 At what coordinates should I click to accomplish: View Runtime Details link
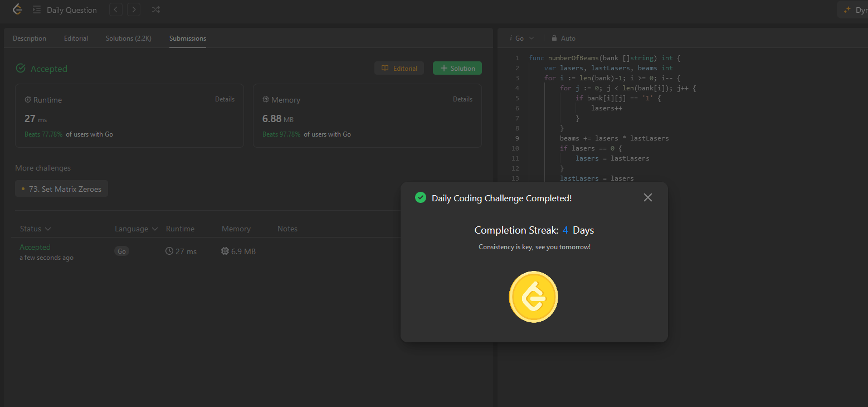click(x=225, y=99)
